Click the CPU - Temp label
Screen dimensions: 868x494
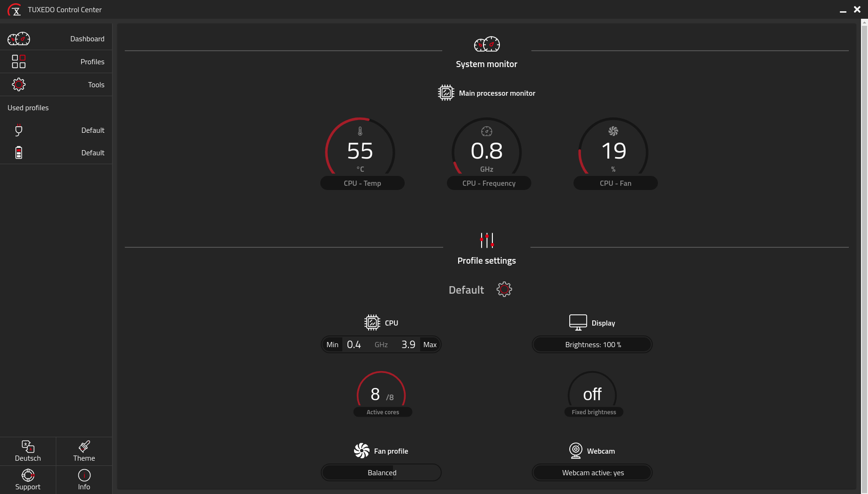coord(362,183)
